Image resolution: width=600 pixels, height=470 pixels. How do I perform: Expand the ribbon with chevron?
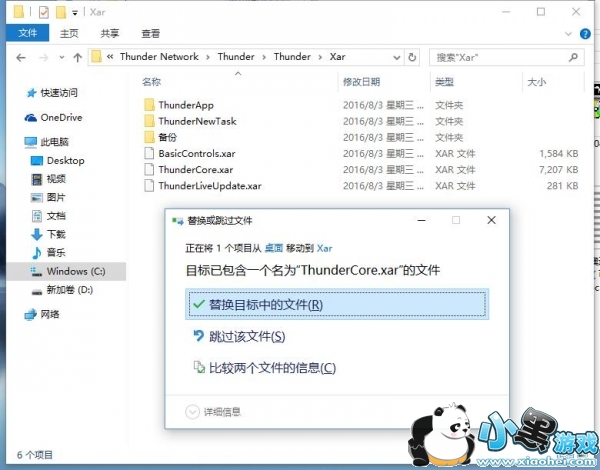point(568,34)
